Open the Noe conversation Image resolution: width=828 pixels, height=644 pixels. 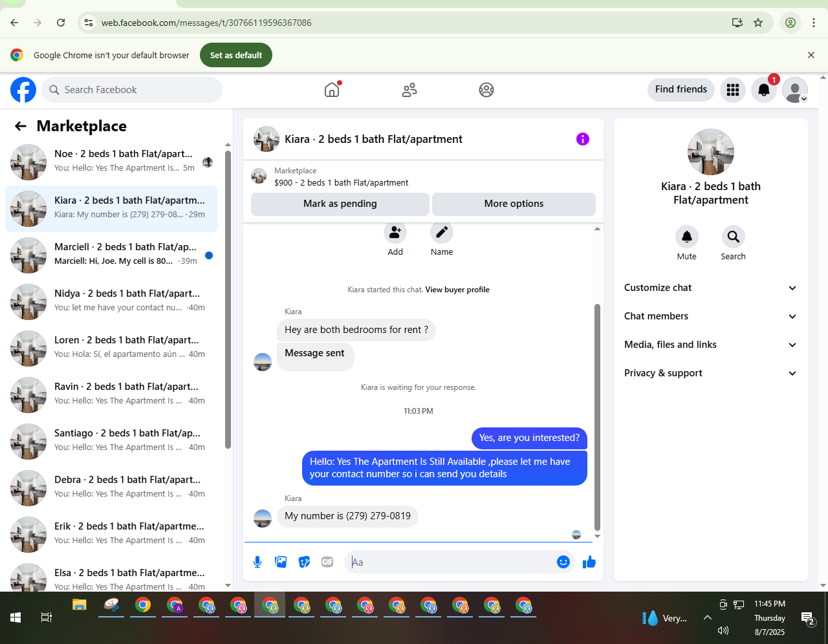pos(111,162)
